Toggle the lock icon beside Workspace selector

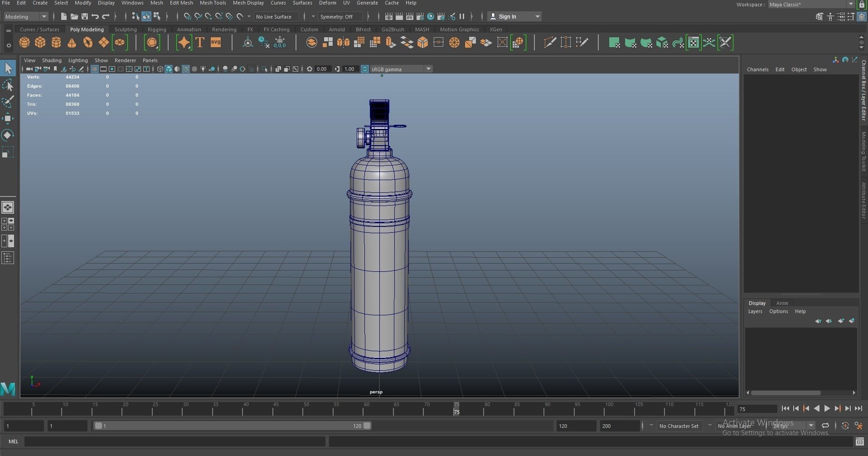tap(862, 5)
